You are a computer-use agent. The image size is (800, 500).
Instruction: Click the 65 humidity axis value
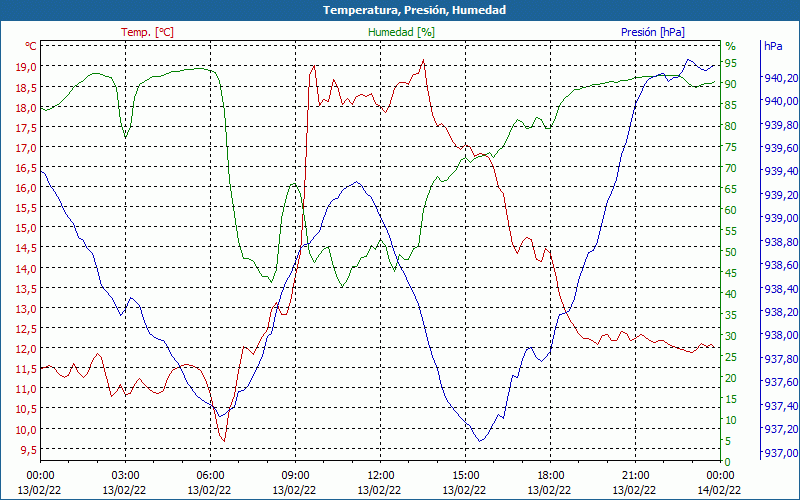[x=731, y=189]
